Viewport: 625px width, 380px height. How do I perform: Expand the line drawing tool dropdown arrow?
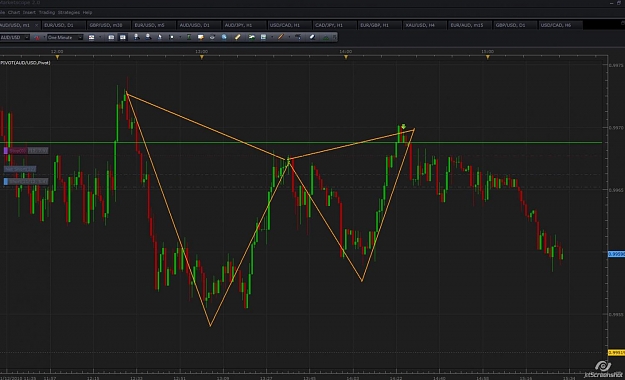tap(289, 37)
